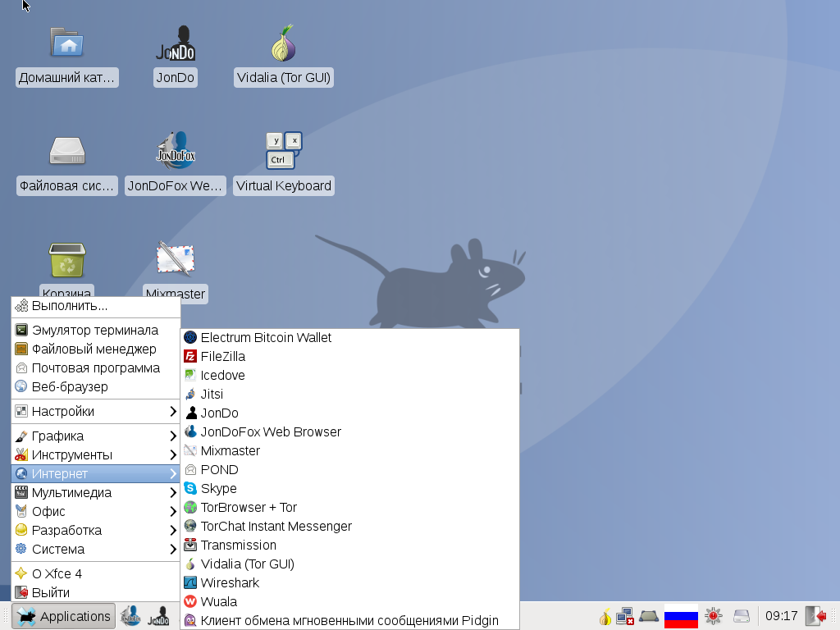Select Выполнить... from the menu
The width and height of the screenshot is (840, 630).
point(96,306)
